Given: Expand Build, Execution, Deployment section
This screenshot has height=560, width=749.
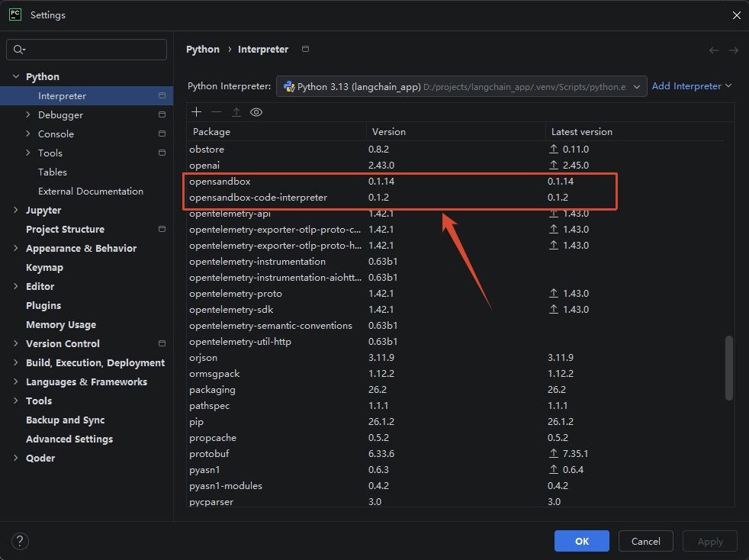Looking at the screenshot, I should pyautogui.click(x=16, y=362).
